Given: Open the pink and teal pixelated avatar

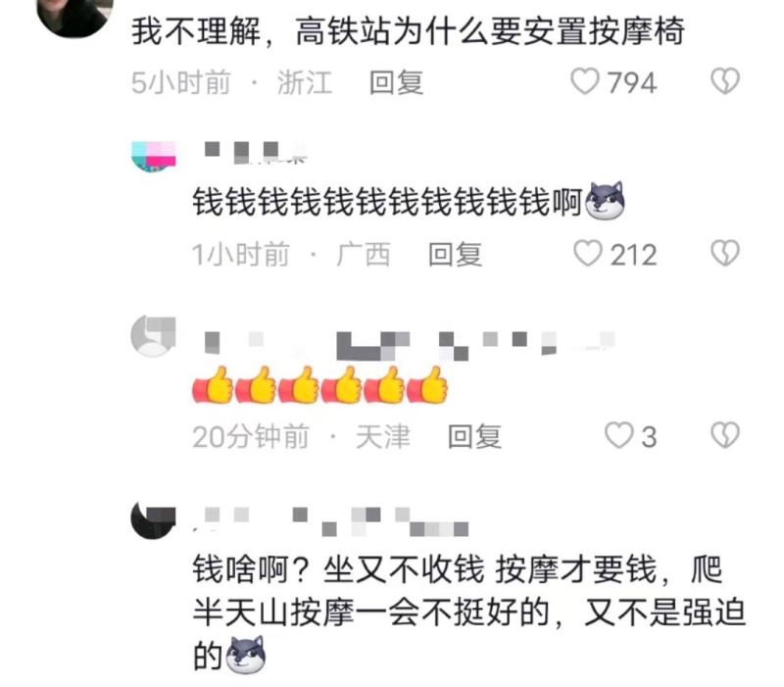Looking at the screenshot, I should [154, 157].
